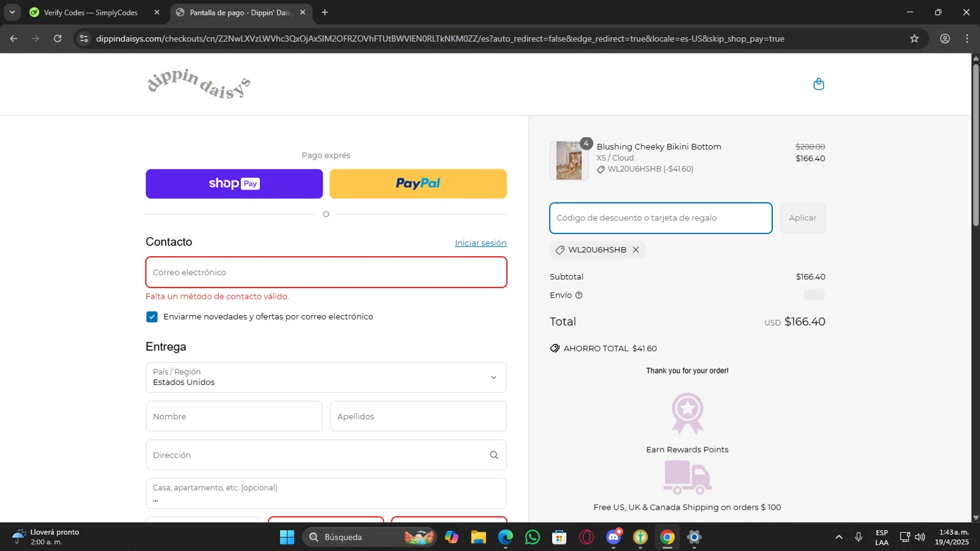This screenshot has height=551, width=980.
Task: Click the shipping help question mark icon
Action: 579,295
